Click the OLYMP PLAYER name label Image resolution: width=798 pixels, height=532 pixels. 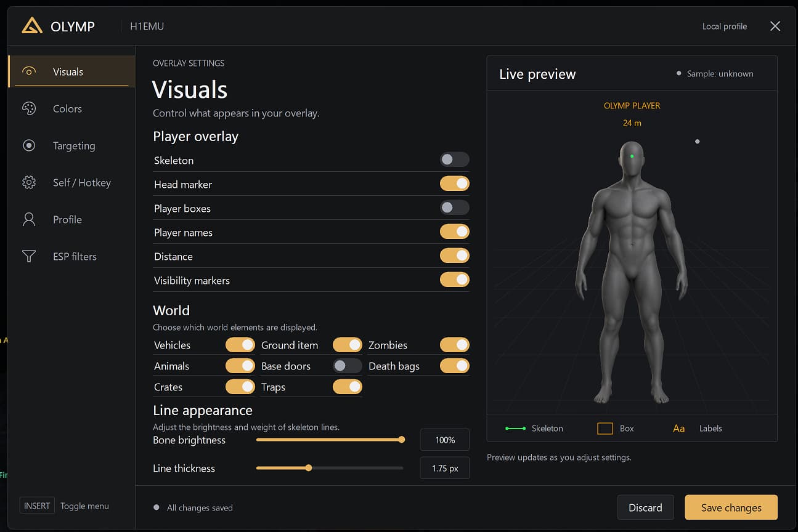click(632, 106)
